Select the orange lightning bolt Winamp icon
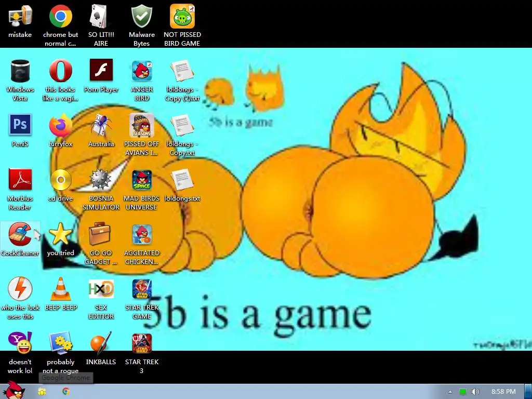The width and height of the screenshot is (532, 399). [x=20, y=288]
